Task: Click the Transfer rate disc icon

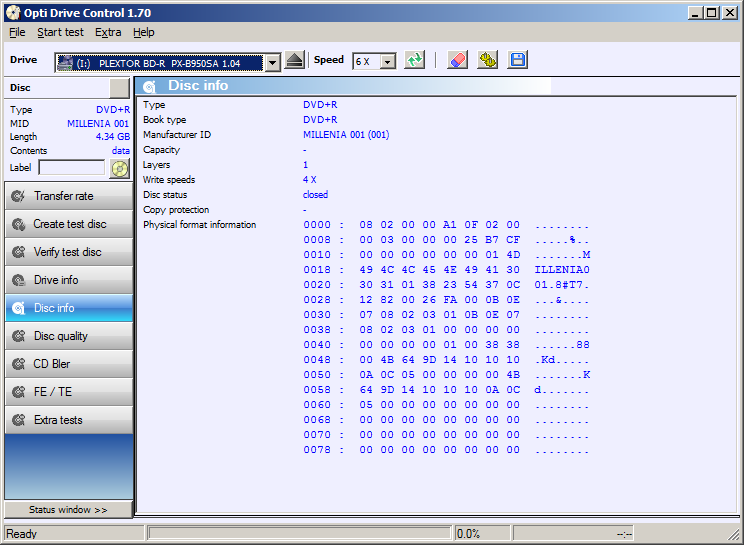Action: tap(19, 196)
